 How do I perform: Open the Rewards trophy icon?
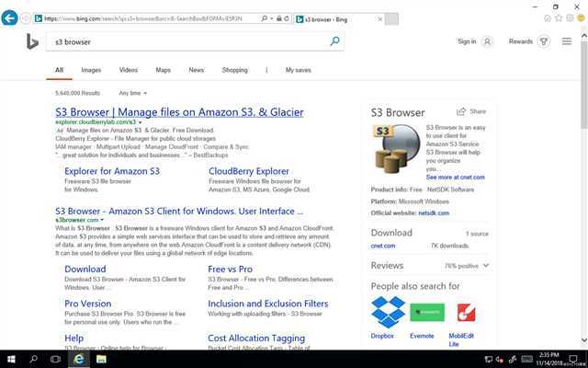(x=544, y=41)
